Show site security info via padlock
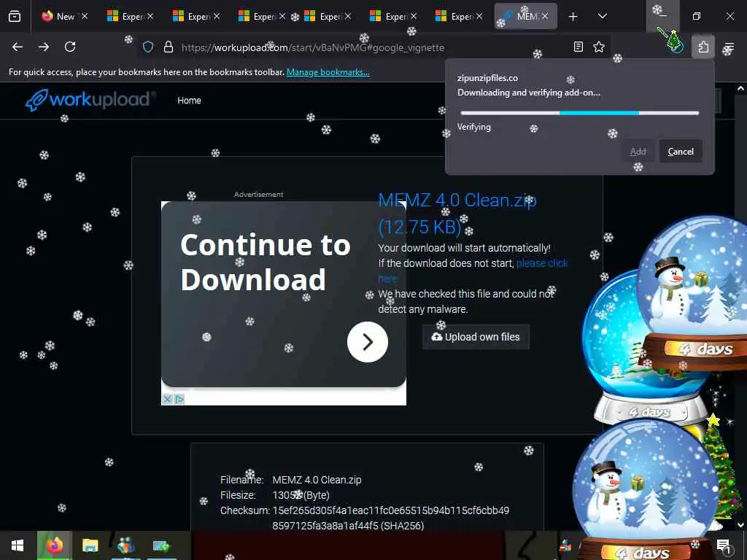747x560 pixels. click(x=169, y=47)
